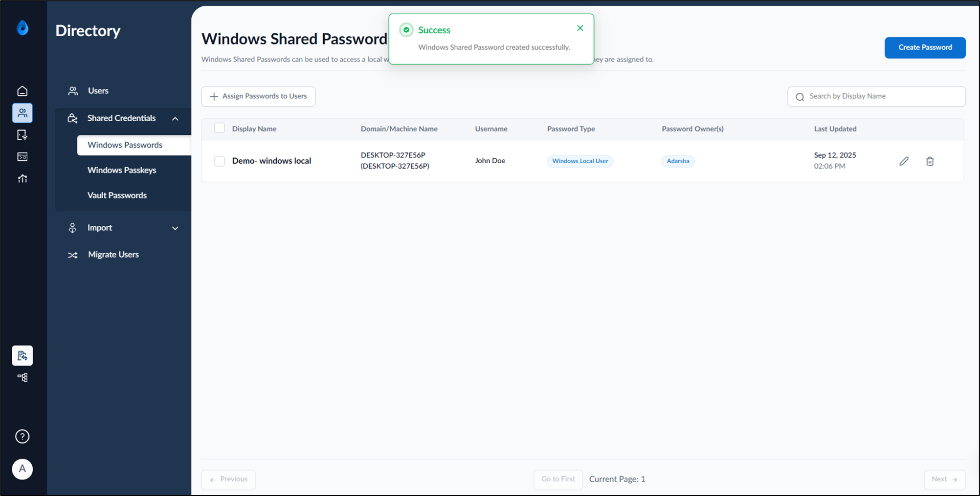Click the DESKTOP-327E56P machine name cell
The width and height of the screenshot is (980, 496).
(395, 161)
